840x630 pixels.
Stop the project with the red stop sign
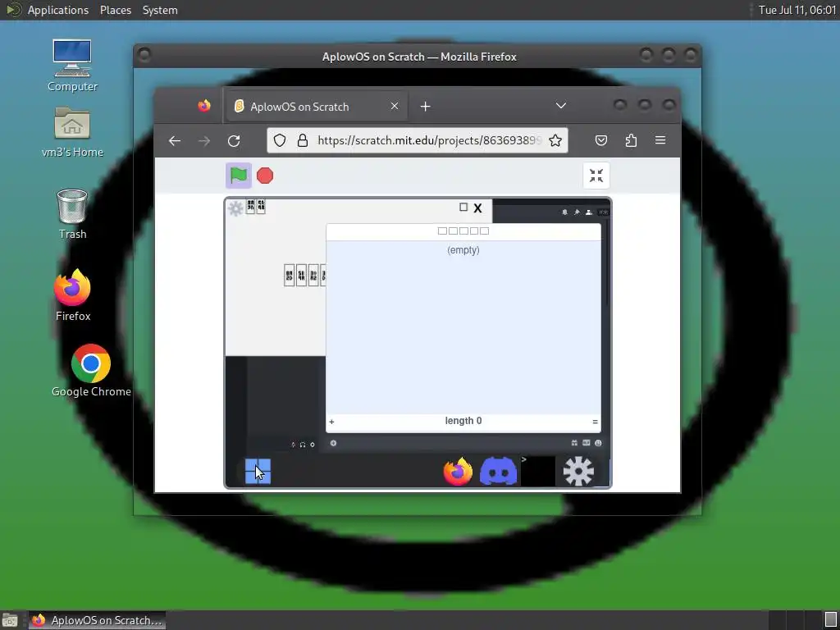265,176
